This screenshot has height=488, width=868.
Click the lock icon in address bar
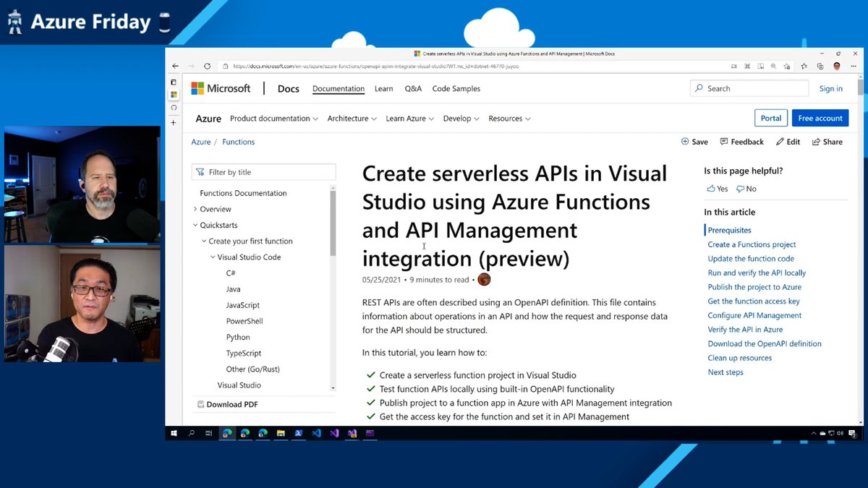coord(225,66)
